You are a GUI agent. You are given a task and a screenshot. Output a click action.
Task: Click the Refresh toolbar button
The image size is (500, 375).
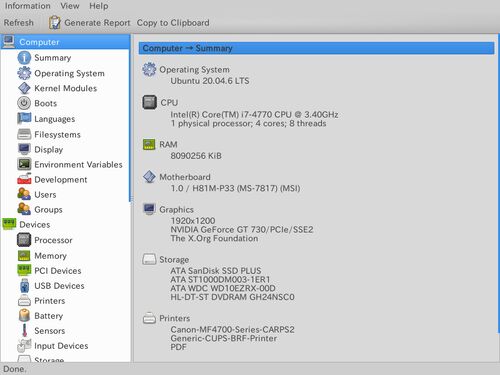[x=19, y=23]
